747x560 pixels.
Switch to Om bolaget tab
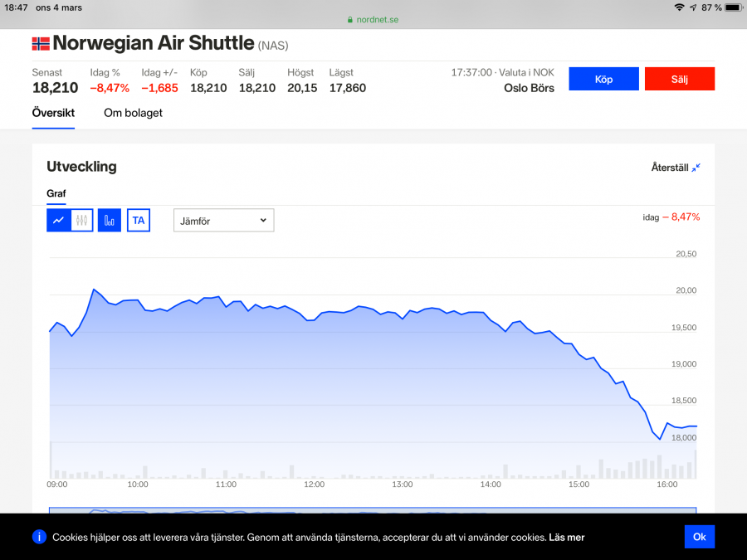(133, 113)
